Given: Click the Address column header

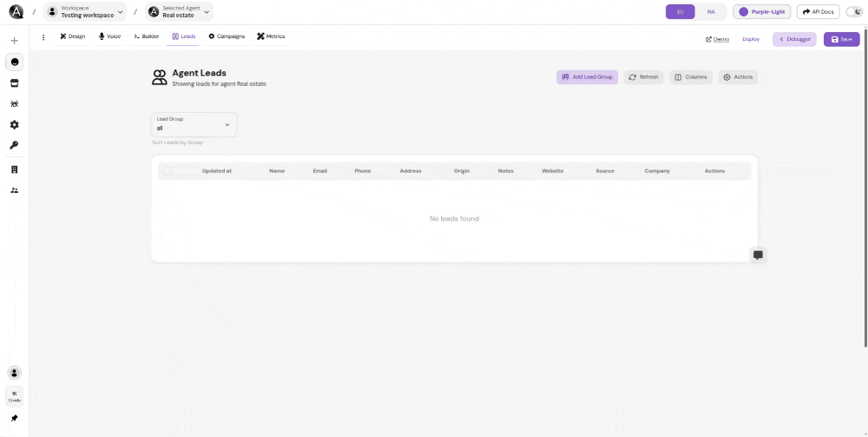Looking at the screenshot, I should click(411, 171).
